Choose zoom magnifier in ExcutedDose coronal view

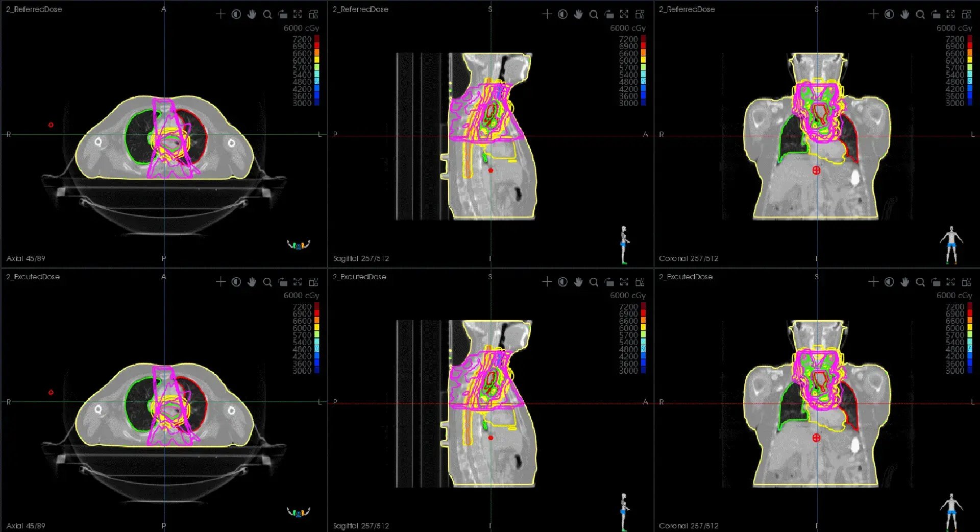pos(920,282)
